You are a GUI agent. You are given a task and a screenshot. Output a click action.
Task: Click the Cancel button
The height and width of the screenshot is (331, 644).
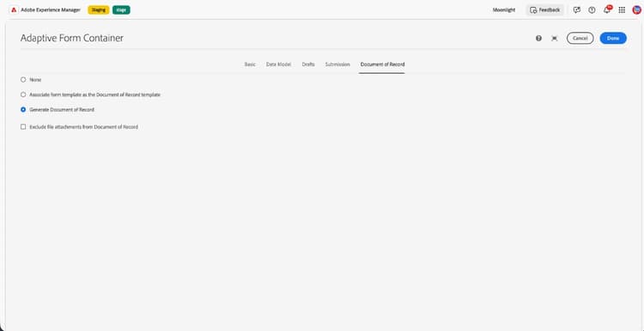click(580, 38)
